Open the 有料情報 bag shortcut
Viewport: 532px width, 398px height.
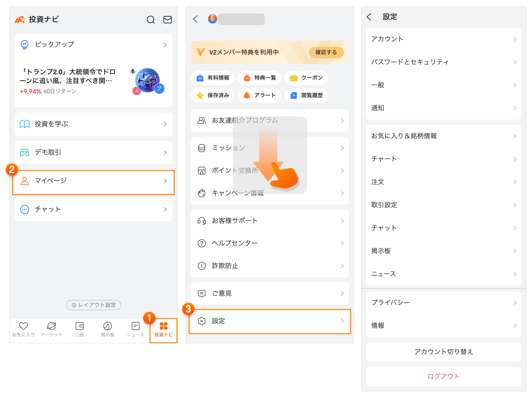click(x=213, y=78)
